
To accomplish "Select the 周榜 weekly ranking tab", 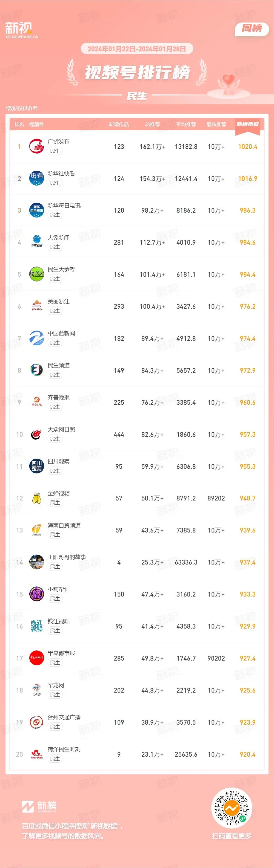I will 252,29.
